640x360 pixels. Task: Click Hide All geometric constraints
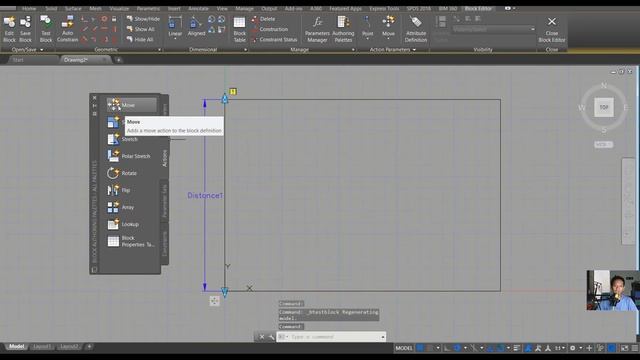click(140, 40)
